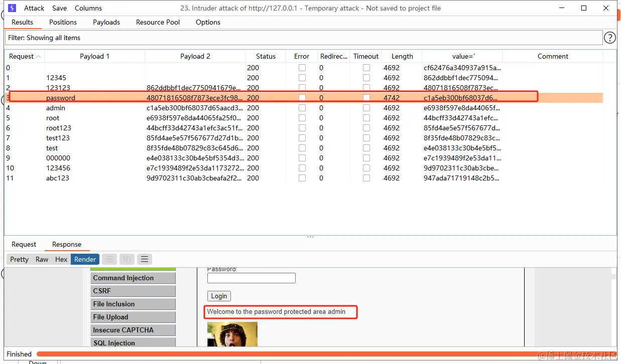Sort by the Payload 2 column header
Screen dimensions: 621x364
pyautogui.click(x=195, y=56)
